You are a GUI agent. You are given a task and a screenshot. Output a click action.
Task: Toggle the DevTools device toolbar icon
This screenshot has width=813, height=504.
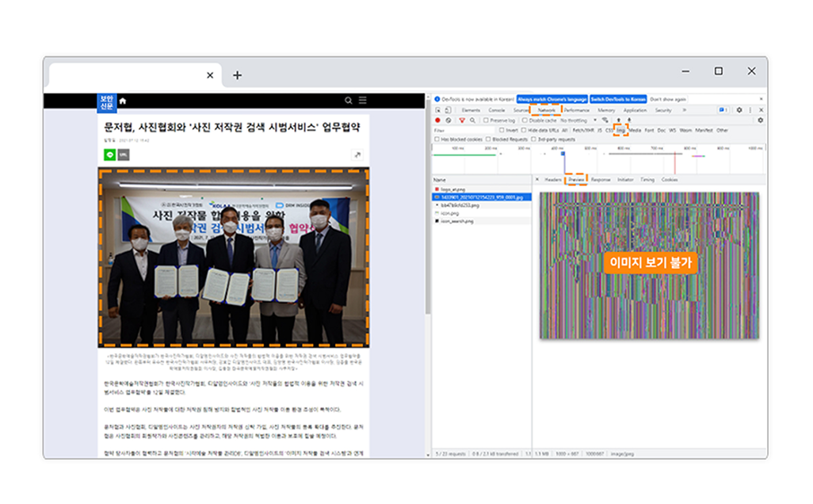coord(448,110)
